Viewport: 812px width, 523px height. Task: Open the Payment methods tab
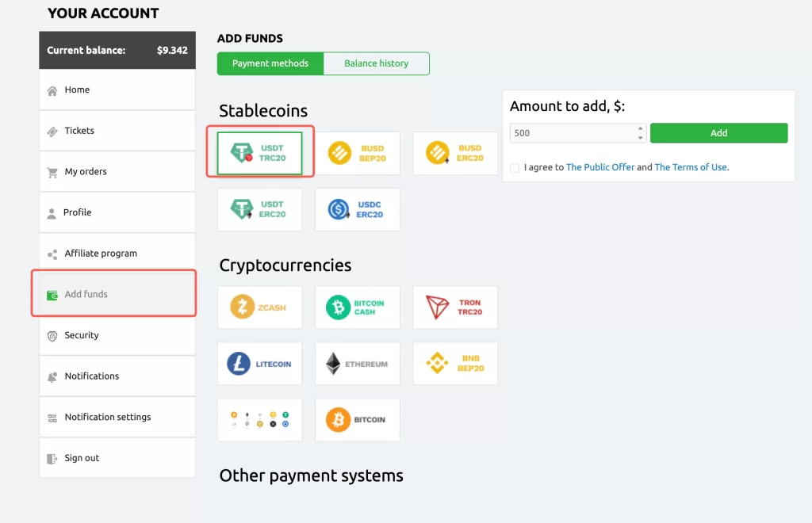(x=270, y=63)
